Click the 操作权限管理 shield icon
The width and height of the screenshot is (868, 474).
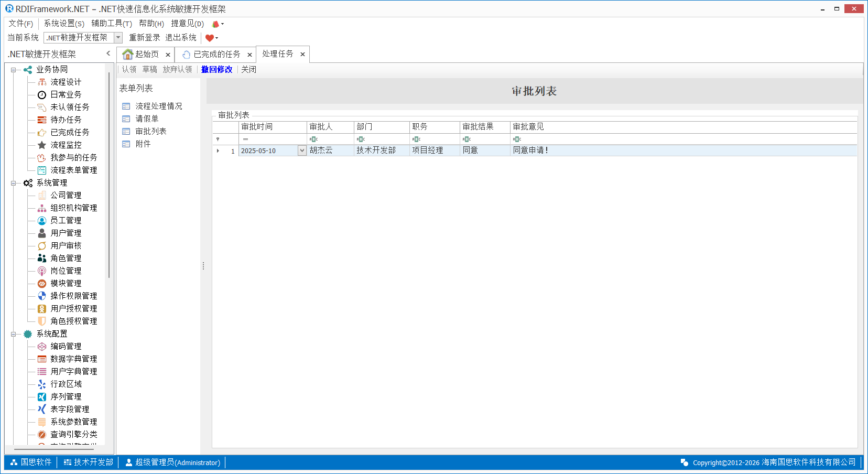[42, 296]
